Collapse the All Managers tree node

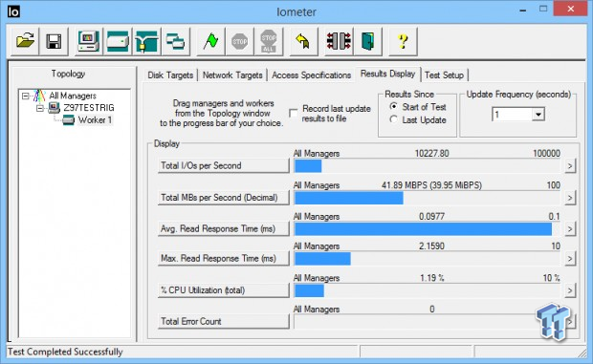[25, 96]
